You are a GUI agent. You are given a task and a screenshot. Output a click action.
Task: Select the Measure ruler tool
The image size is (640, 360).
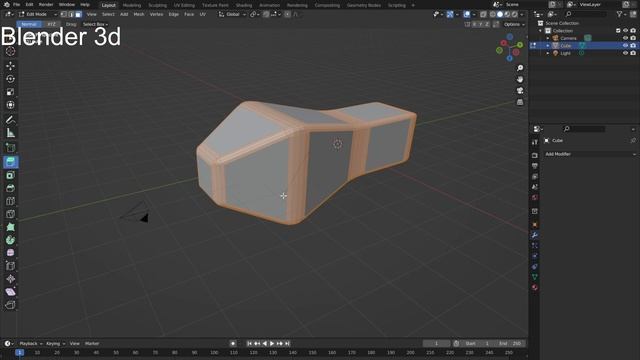11,133
